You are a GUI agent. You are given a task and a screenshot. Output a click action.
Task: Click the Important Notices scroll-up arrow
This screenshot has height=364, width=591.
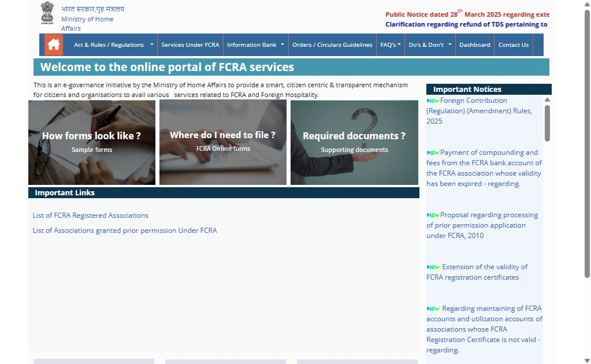coord(547,100)
